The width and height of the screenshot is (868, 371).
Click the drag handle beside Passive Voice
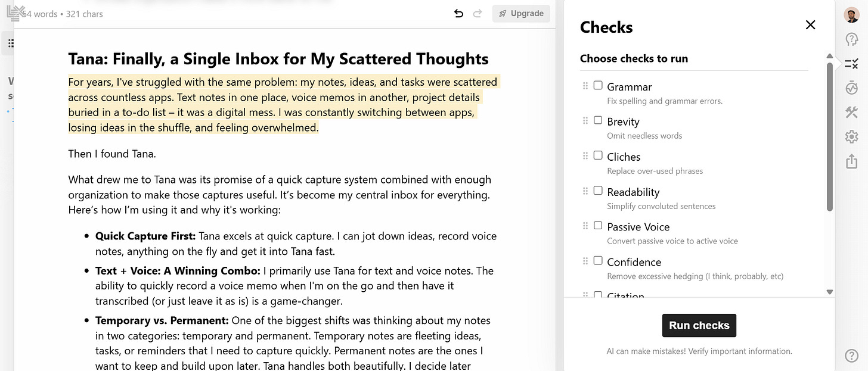[x=585, y=226]
